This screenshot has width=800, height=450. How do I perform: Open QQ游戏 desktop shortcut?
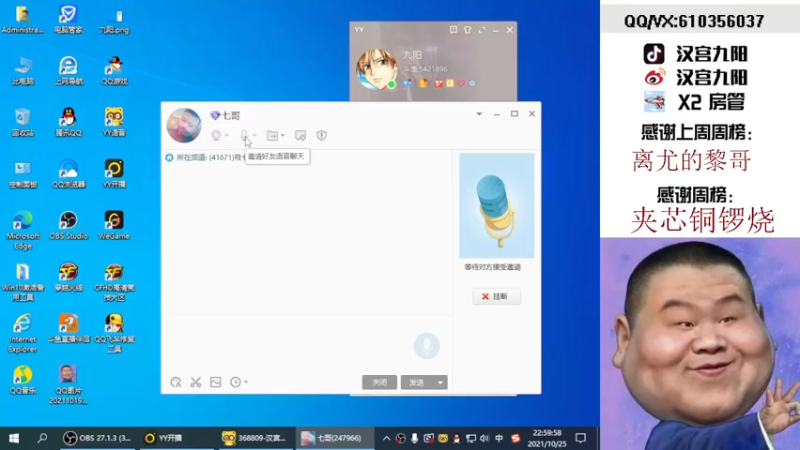(114, 71)
